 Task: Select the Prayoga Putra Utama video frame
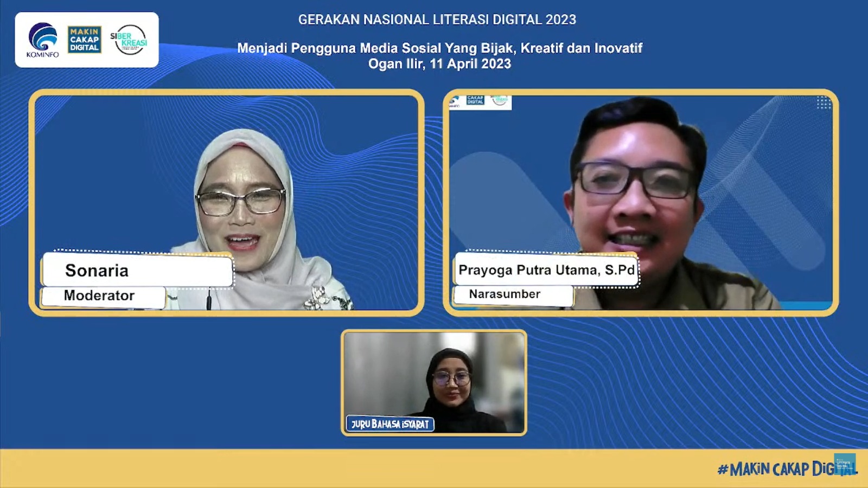(641, 202)
